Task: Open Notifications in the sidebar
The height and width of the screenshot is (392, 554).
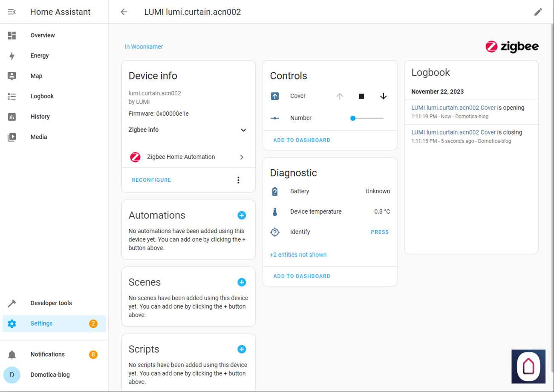Action: tap(47, 355)
